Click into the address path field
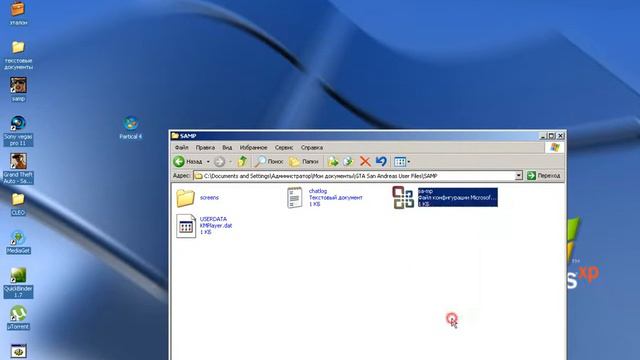 354,176
